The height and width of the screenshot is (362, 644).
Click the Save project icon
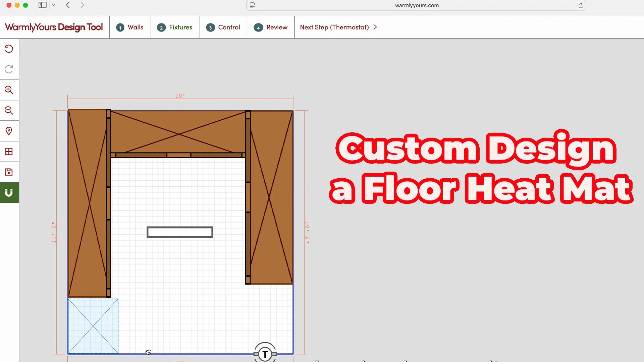[x=9, y=172]
